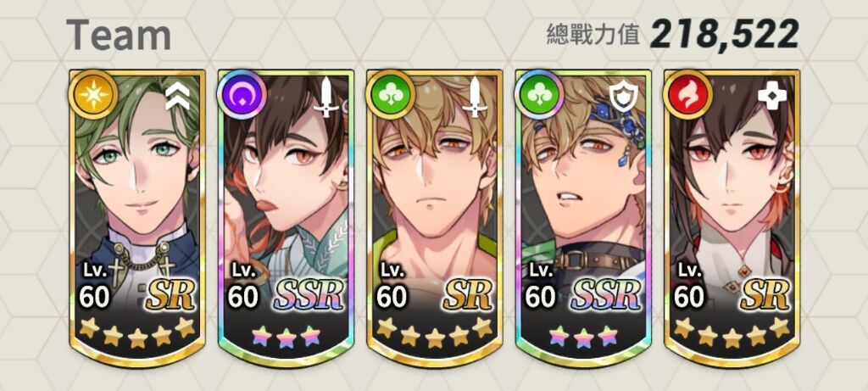Click the total power value 218,522

(724, 34)
